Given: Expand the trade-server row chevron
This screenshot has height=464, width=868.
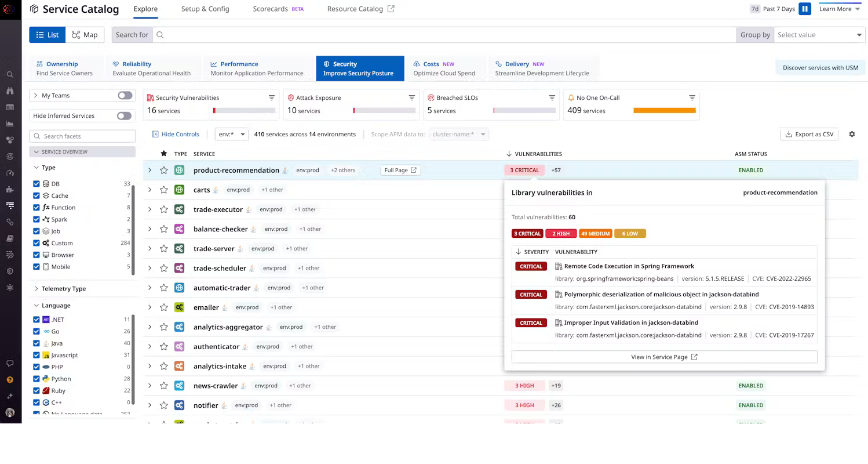Looking at the screenshot, I should tap(149, 248).
